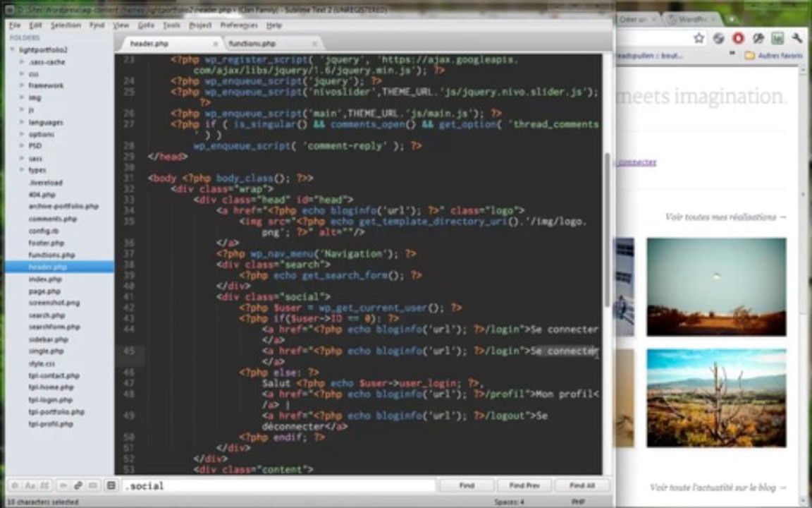Expand the PSD folder
Screen dimensions: 812x508
click(x=22, y=145)
